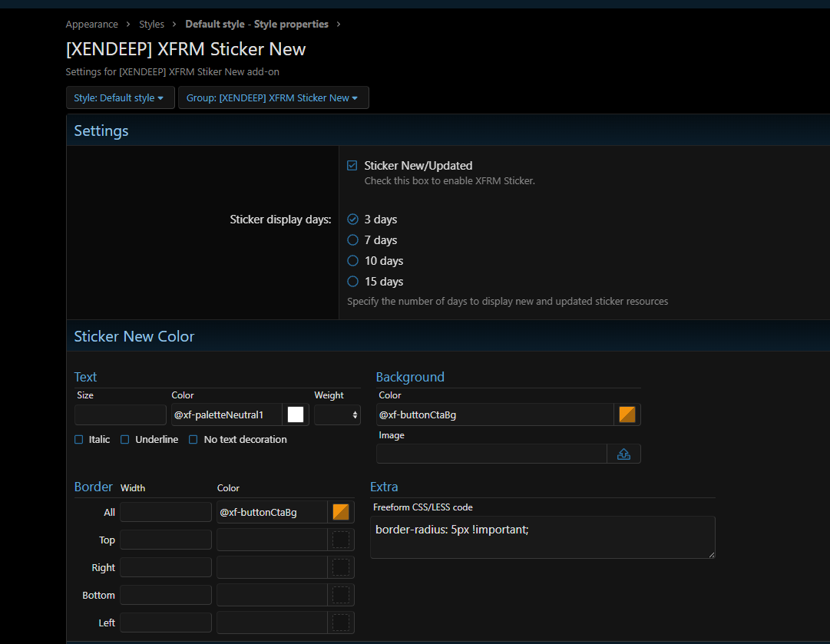Enable the Underline checkbox
Viewport: 830px width, 644px height.
pos(125,439)
